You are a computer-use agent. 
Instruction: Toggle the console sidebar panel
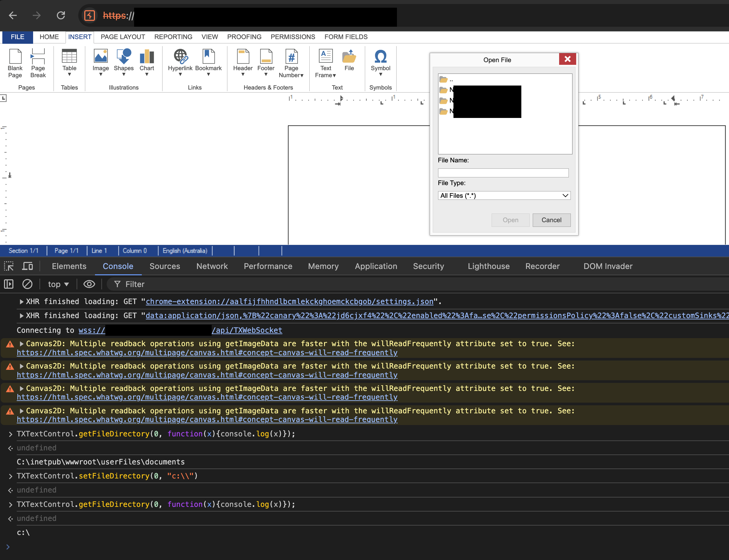click(9, 284)
